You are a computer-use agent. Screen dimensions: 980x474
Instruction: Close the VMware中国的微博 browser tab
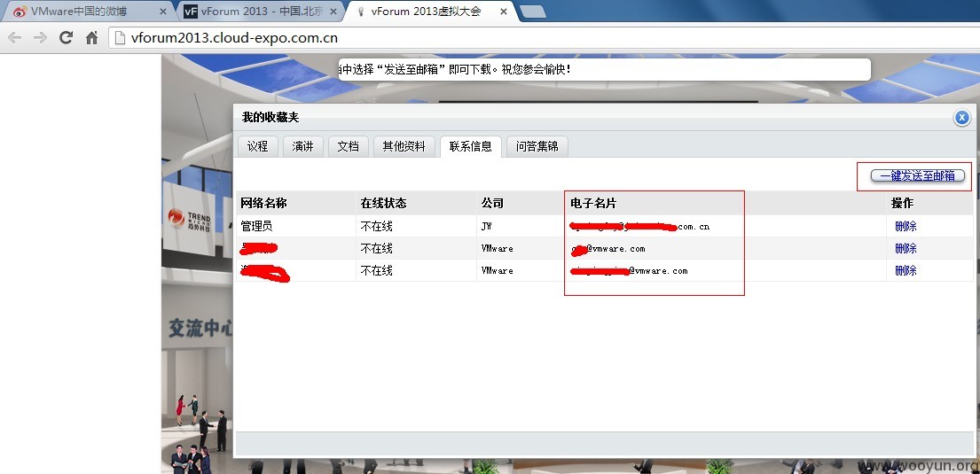(x=163, y=12)
